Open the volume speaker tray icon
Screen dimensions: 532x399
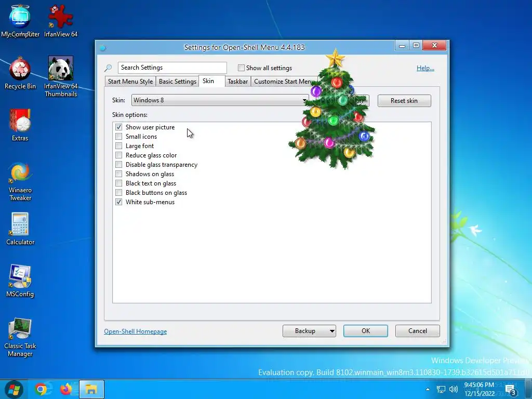pos(453,390)
